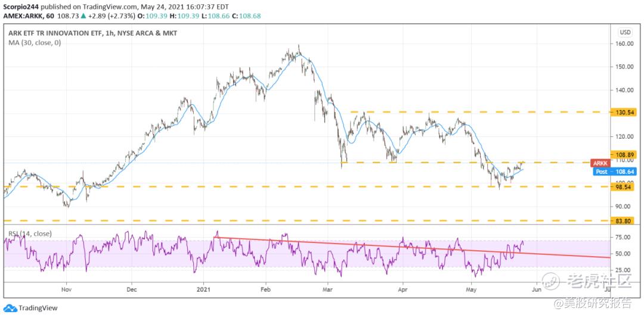Select the 108.89 price level label
The width and height of the screenshot is (644, 318).
[x=624, y=154]
